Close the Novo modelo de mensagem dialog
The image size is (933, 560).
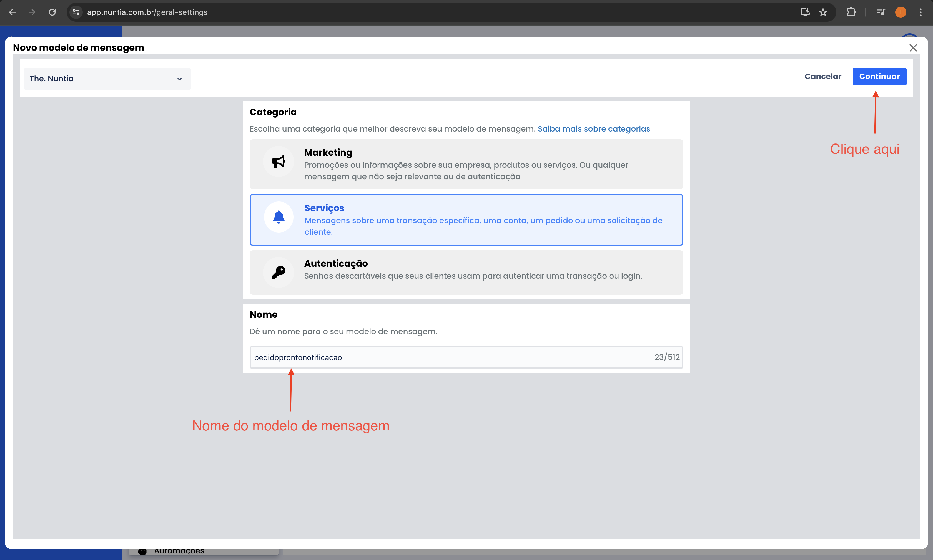click(913, 47)
